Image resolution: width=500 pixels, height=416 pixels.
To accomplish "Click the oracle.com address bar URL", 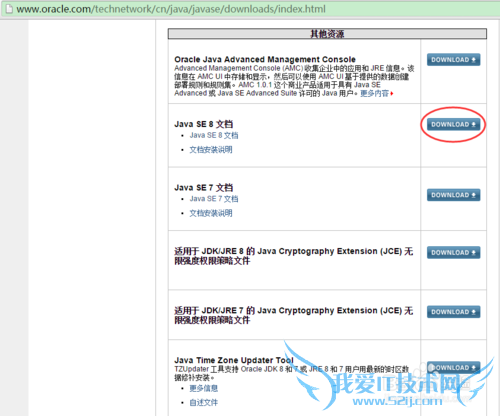I will 171,9.
